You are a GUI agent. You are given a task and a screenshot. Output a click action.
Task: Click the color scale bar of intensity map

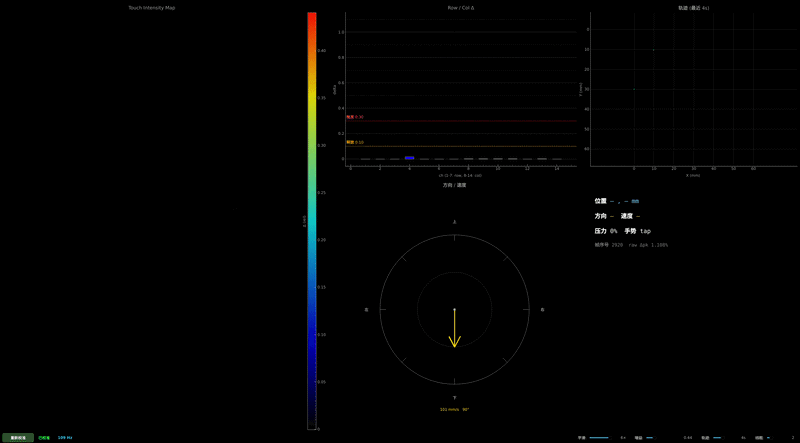click(x=311, y=221)
